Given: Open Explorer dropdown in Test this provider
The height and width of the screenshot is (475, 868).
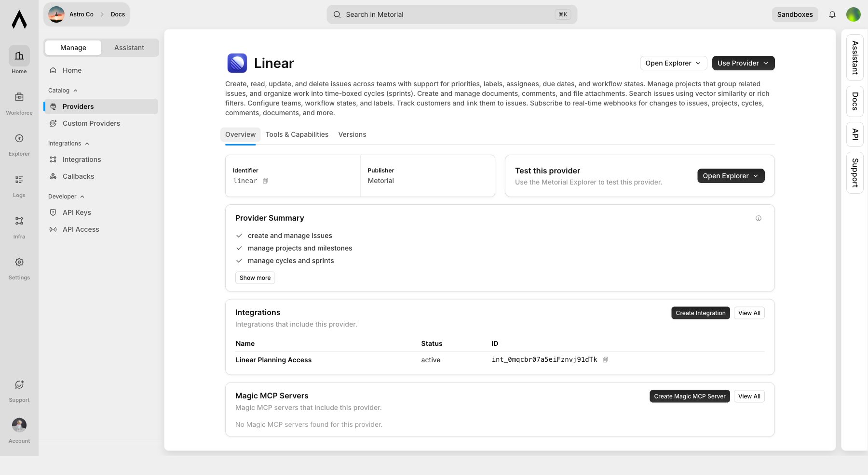Looking at the screenshot, I should click(731, 176).
